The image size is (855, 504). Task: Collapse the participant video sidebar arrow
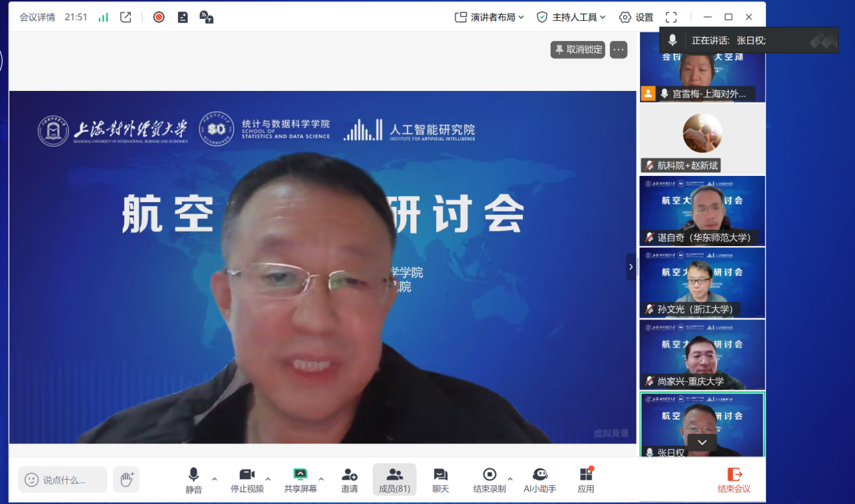pos(631,267)
